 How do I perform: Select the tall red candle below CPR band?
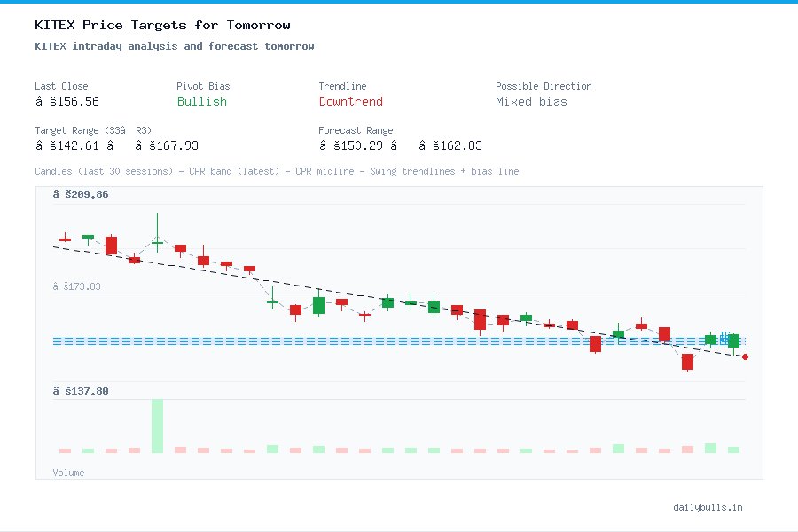click(x=687, y=361)
